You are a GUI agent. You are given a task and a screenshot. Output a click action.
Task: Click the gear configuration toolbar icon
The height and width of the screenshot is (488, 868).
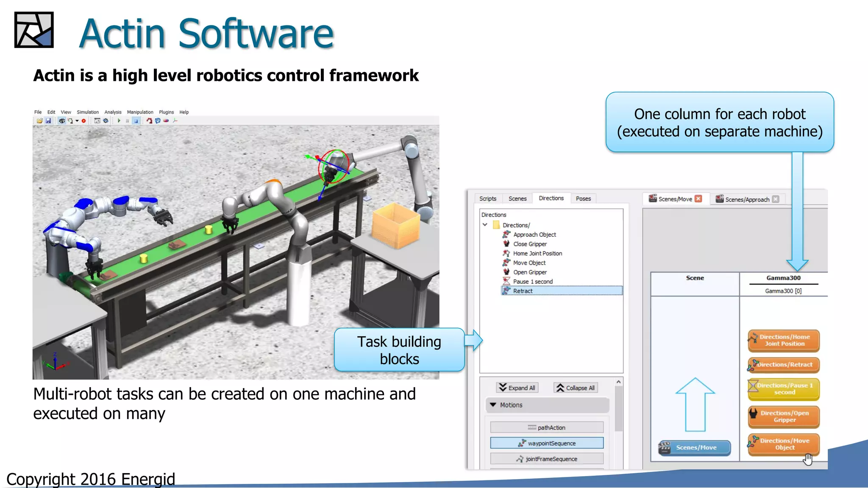[106, 121]
